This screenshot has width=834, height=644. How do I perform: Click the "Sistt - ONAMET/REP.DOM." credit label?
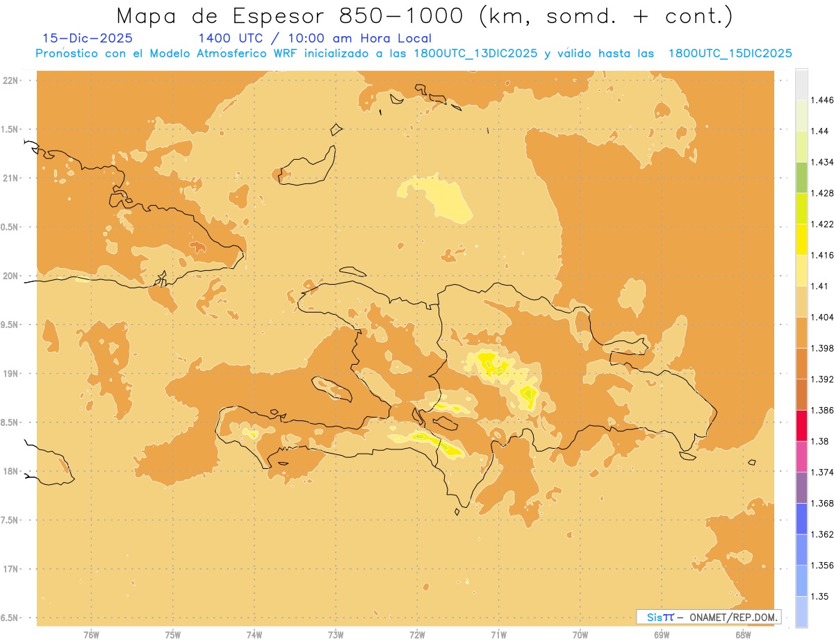pos(708,617)
